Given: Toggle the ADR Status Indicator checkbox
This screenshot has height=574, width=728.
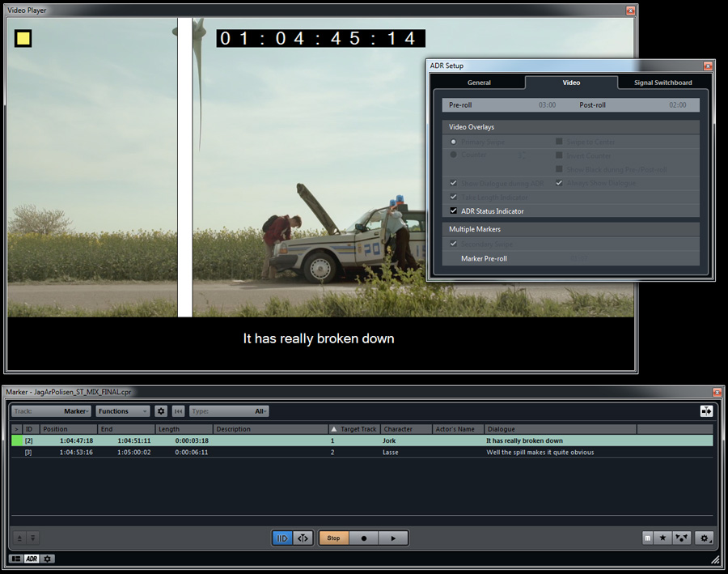Looking at the screenshot, I should (x=454, y=211).
